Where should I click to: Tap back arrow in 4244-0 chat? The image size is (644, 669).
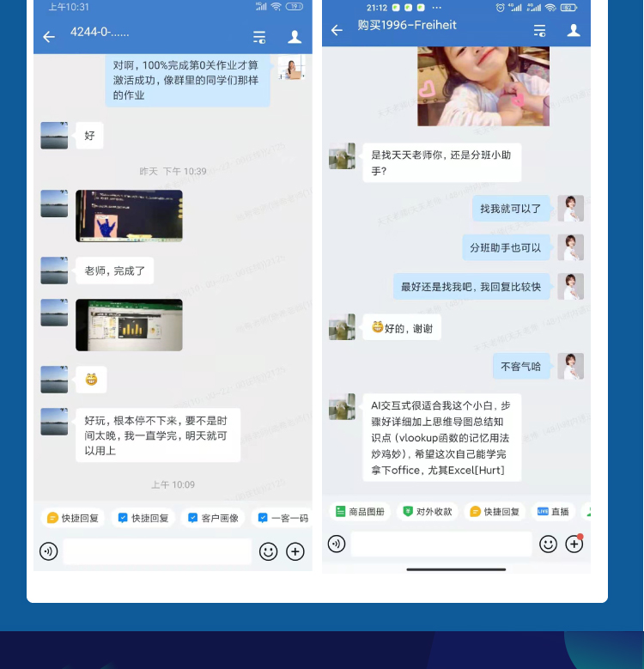click(49, 37)
